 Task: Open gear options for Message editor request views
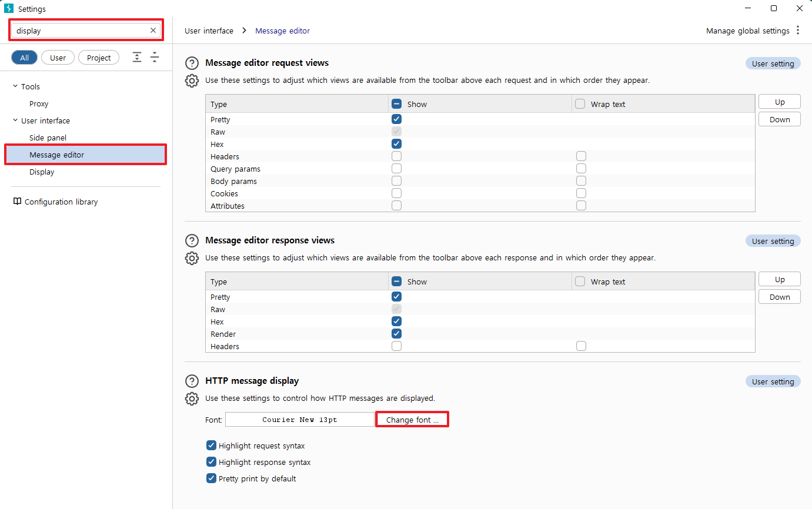pyautogui.click(x=192, y=81)
